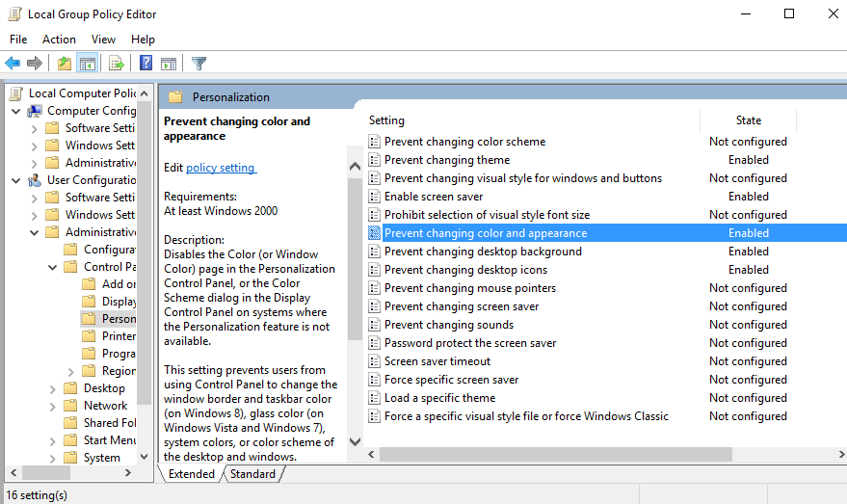Click policy icon beside Prevent changing mouse pointers
Viewport: 847px width, 504px height.
[374, 288]
